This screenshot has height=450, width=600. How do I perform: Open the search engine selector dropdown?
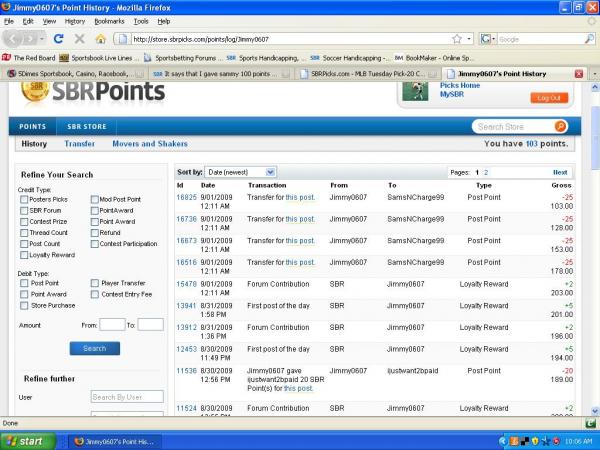point(489,39)
